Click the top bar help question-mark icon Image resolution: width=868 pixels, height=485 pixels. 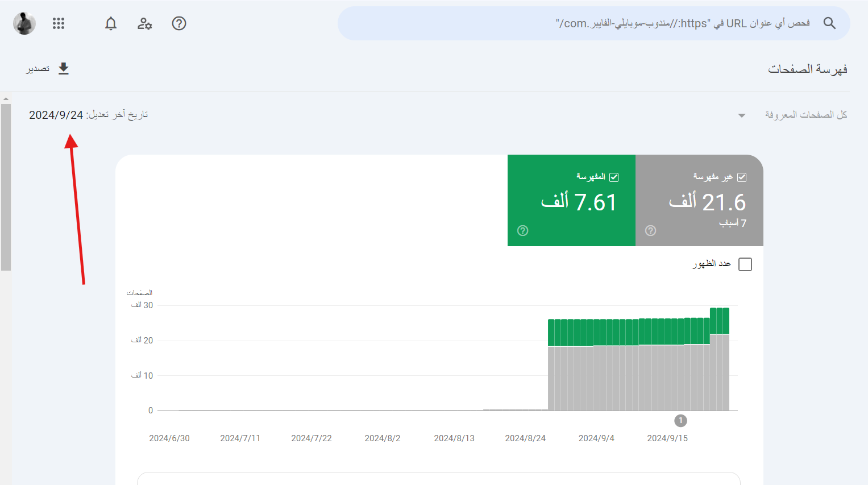coord(179,23)
